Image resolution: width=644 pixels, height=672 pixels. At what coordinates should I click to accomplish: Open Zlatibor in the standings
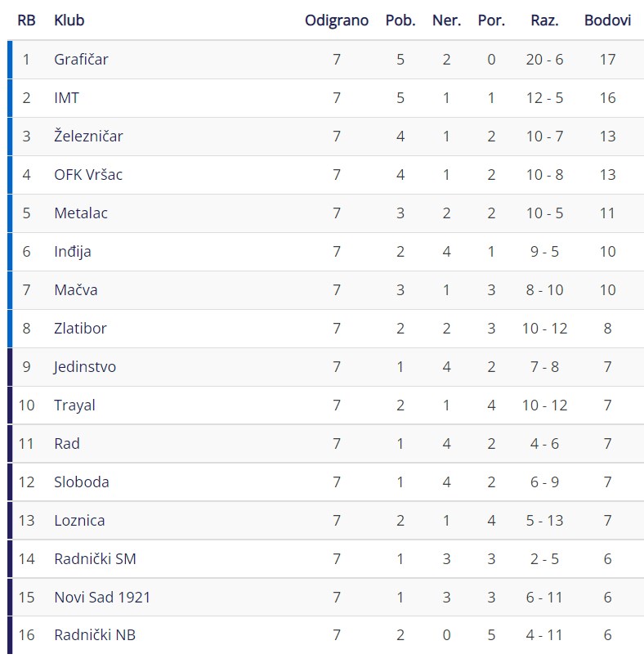(80, 329)
